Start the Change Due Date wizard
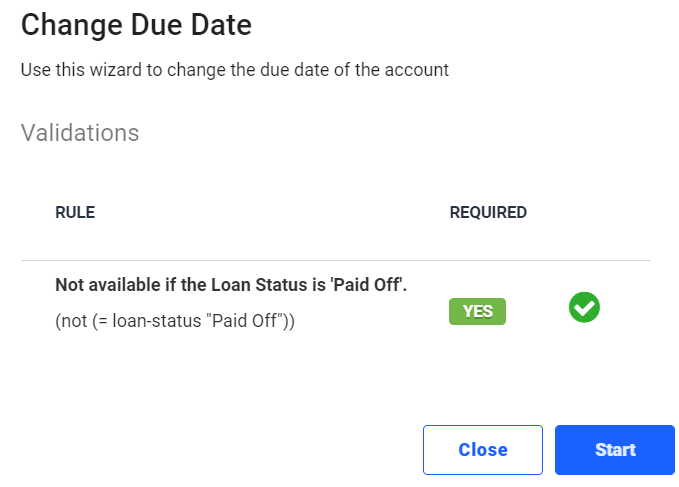The width and height of the screenshot is (679, 487). (x=614, y=450)
